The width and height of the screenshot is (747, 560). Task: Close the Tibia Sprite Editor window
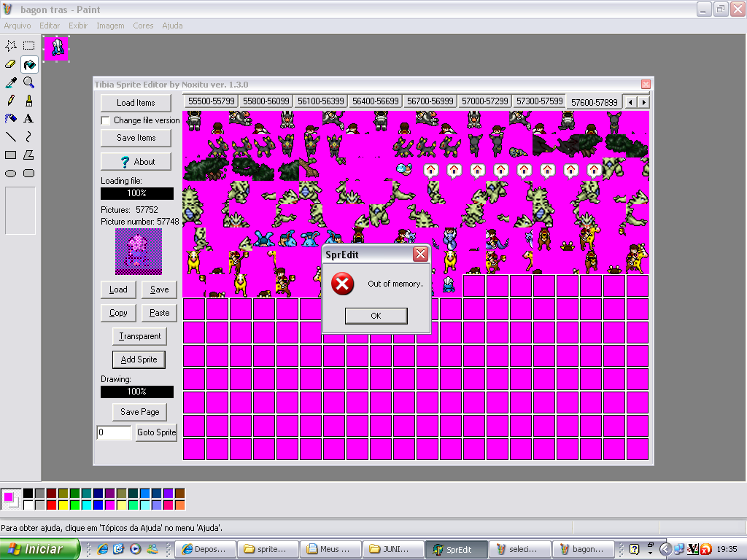tap(646, 85)
